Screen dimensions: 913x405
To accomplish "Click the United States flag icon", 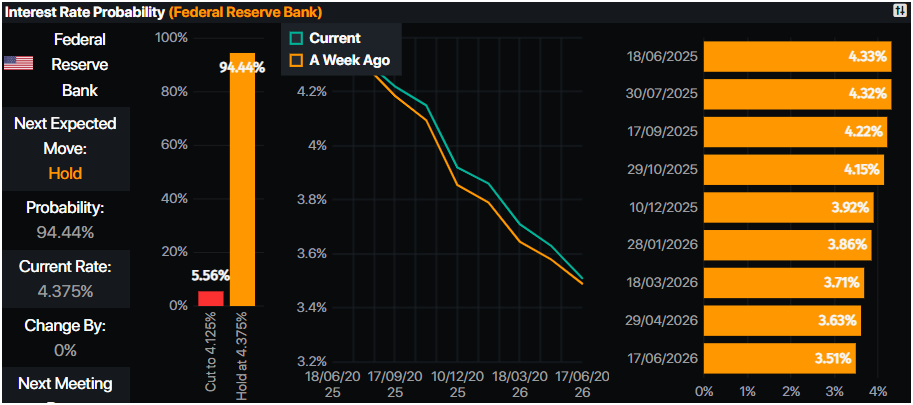I will pos(18,65).
